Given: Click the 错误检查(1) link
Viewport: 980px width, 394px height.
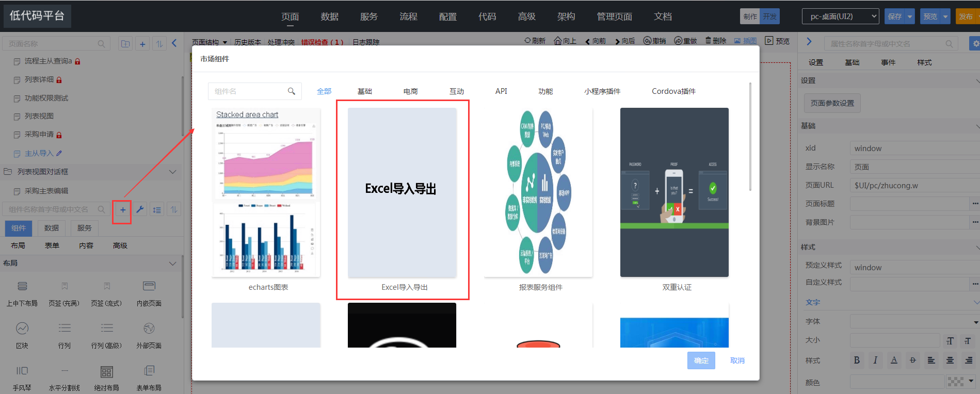Looking at the screenshot, I should (323, 42).
